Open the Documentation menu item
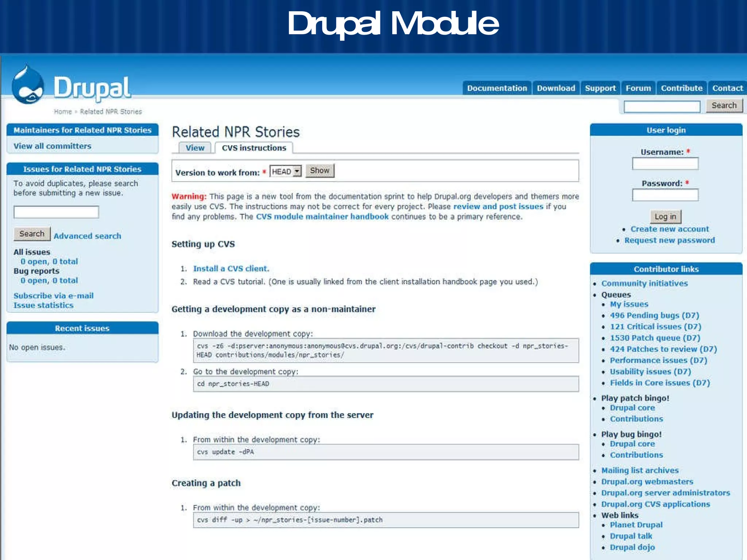 pos(497,88)
